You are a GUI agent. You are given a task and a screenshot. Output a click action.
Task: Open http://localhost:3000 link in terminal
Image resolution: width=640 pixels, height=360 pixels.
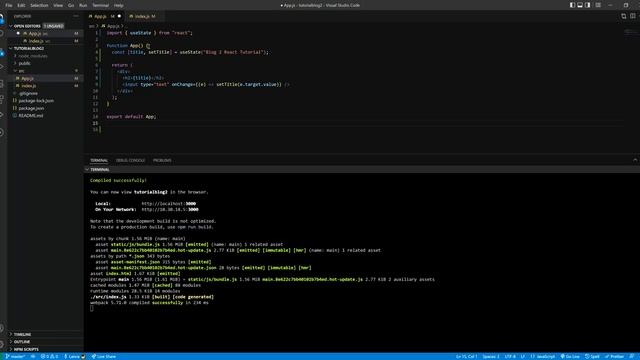coord(169,204)
